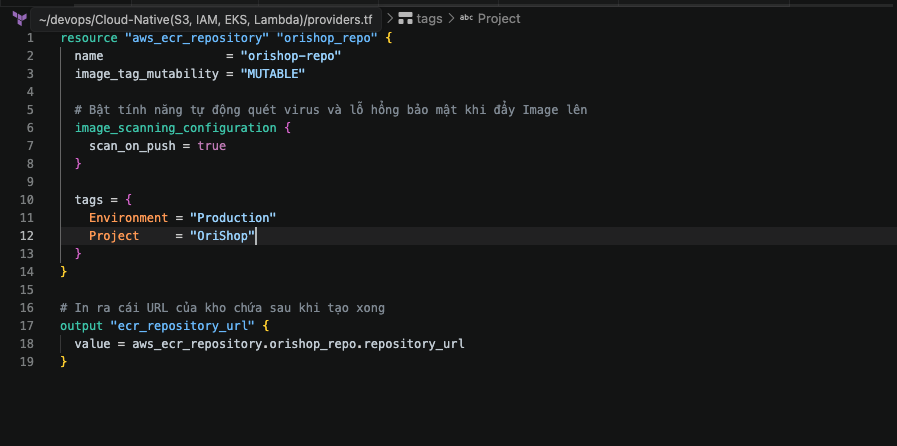The height and width of the screenshot is (446, 897).
Task: Click the image_scanning_configuration block name
Action: pyautogui.click(x=175, y=128)
